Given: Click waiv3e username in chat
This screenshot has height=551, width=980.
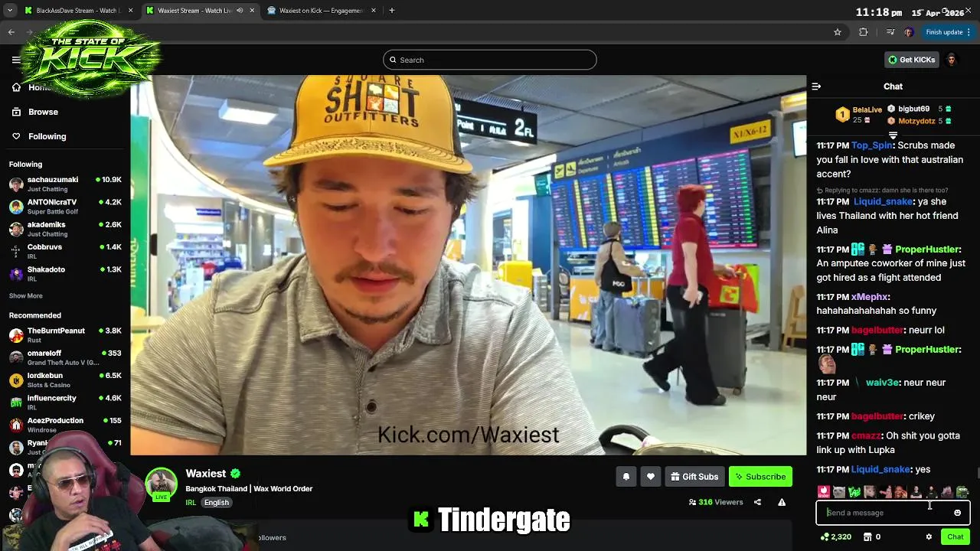Looking at the screenshot, I should [882, 383].
